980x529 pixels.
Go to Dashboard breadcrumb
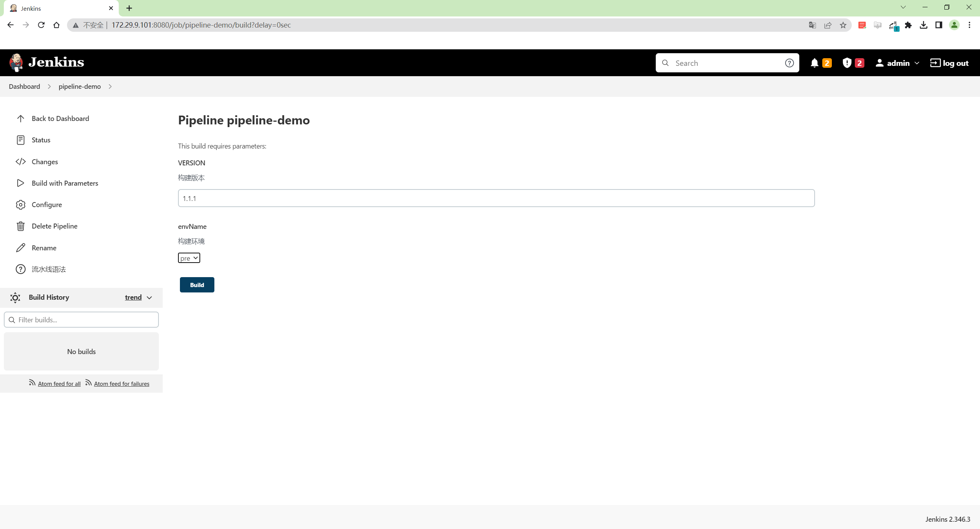[x=24, y=87]
